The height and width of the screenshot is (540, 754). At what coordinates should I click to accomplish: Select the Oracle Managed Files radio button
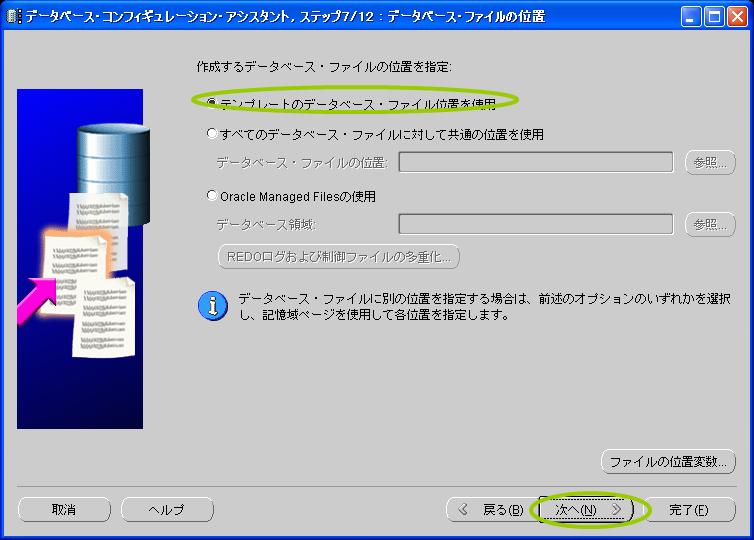212,195
